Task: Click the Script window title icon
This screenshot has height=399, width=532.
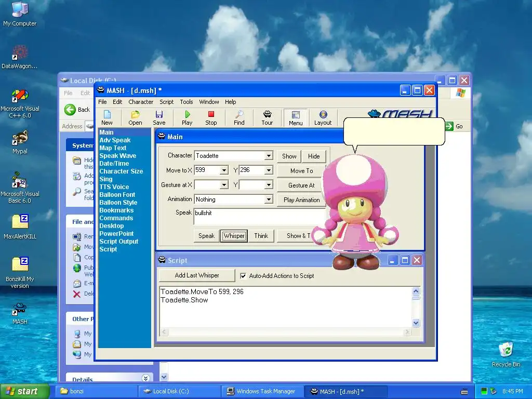Action: pyautogui.click(x=162, y=260)
